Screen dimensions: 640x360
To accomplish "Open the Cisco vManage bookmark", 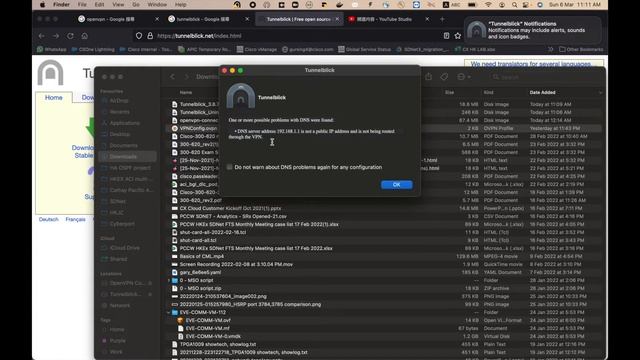I will pos(257,49).
